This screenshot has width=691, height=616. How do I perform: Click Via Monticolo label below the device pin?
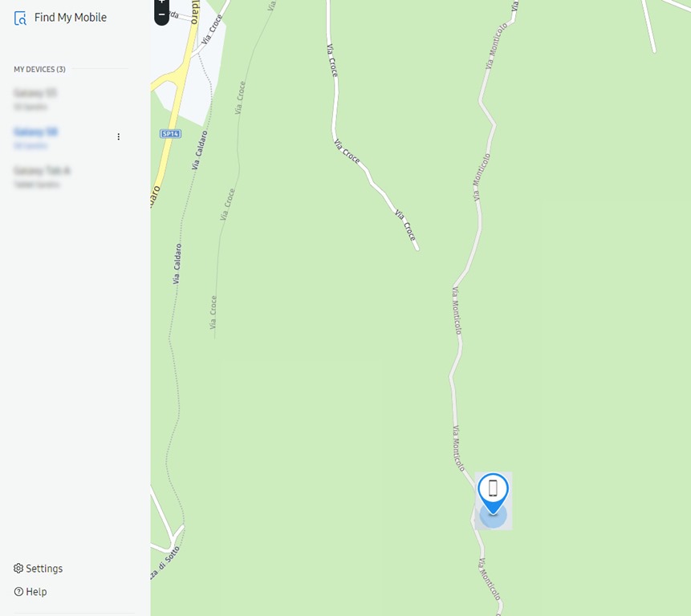coord(490,579)
